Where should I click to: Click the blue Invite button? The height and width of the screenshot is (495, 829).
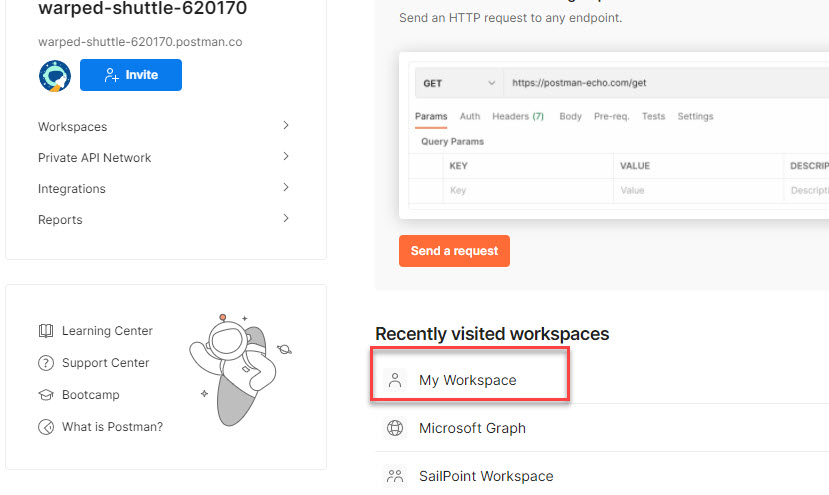coord(131,75)
